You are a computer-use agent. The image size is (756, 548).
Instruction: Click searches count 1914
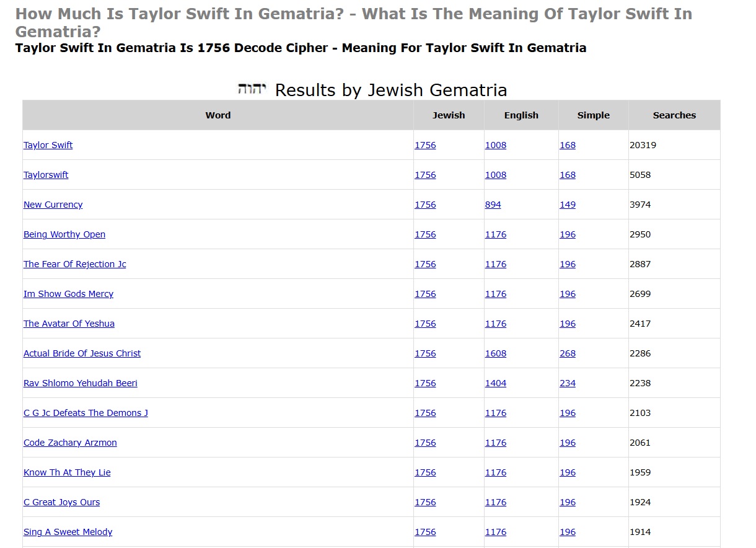click(x=640, y=532)
